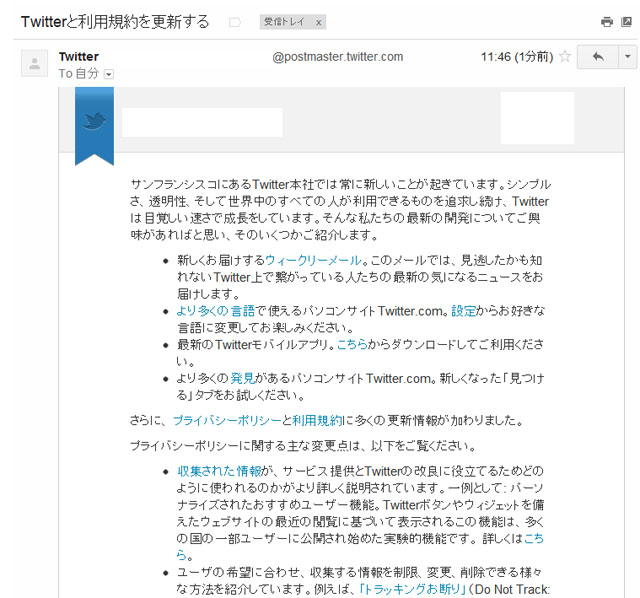The height and width of the screenshot is (598, 640).
Task: Open the 利用規約 link
Action: coord(317,420)
